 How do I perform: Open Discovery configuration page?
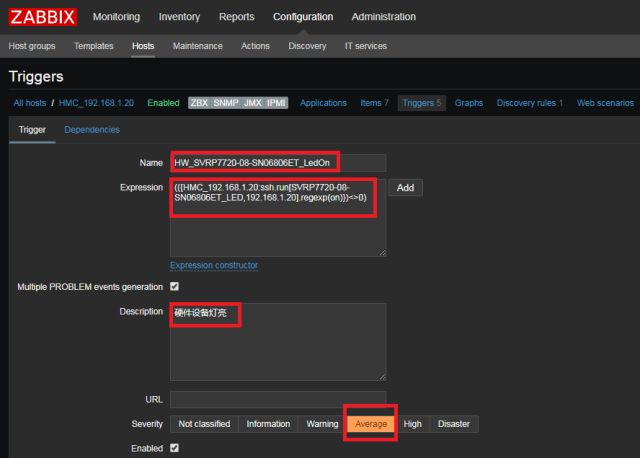point(307,46)
